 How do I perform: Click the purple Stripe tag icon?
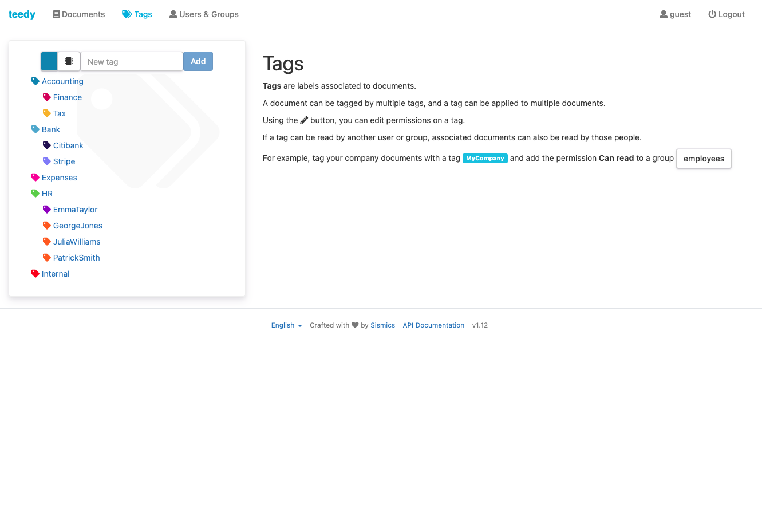(47, 161)
